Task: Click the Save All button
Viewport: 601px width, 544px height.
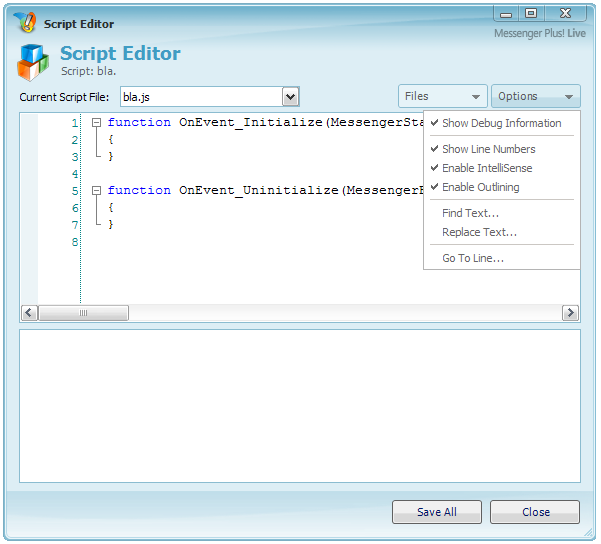Action: [437, 512]
